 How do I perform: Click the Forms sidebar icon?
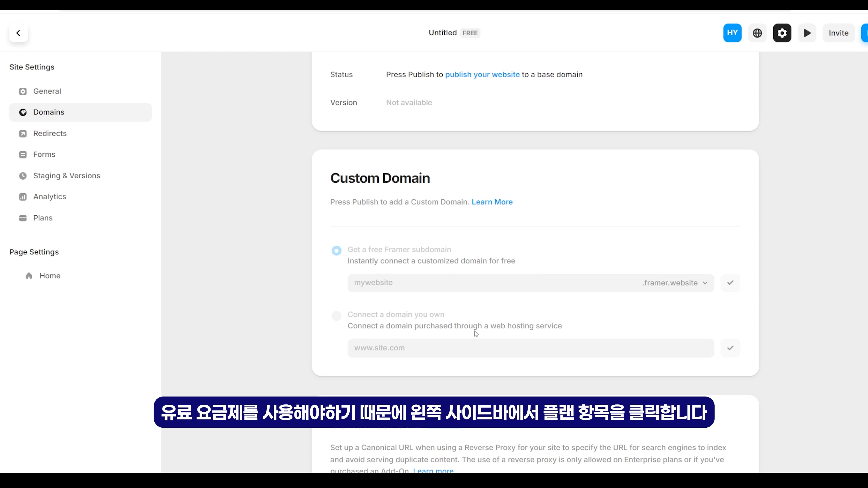tap(23, 155)
